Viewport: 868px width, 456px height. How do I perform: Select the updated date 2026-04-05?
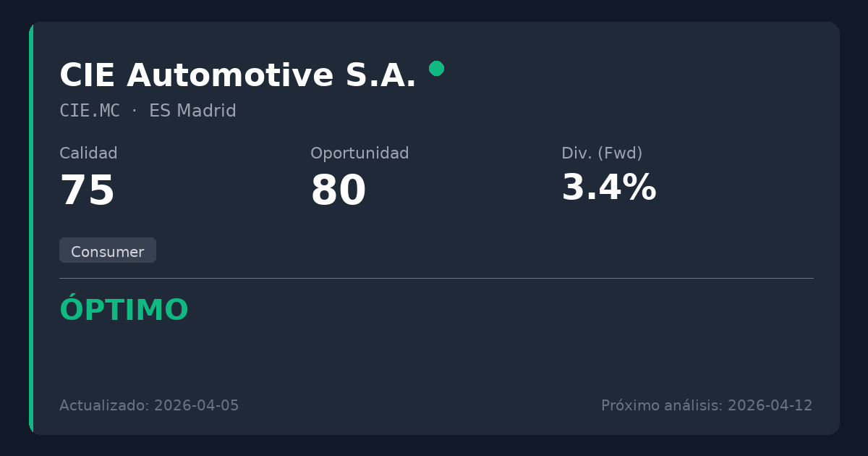click(197, 406)
